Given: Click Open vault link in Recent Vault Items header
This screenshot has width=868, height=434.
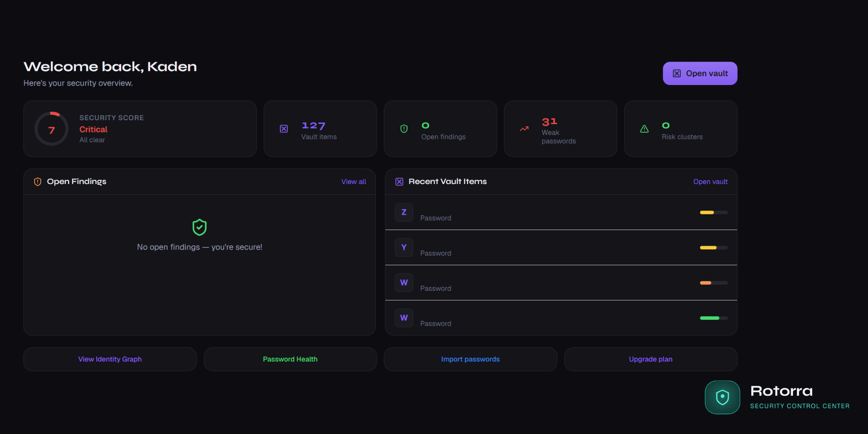Looking at the screenshot, I should (x=710, y=181).
